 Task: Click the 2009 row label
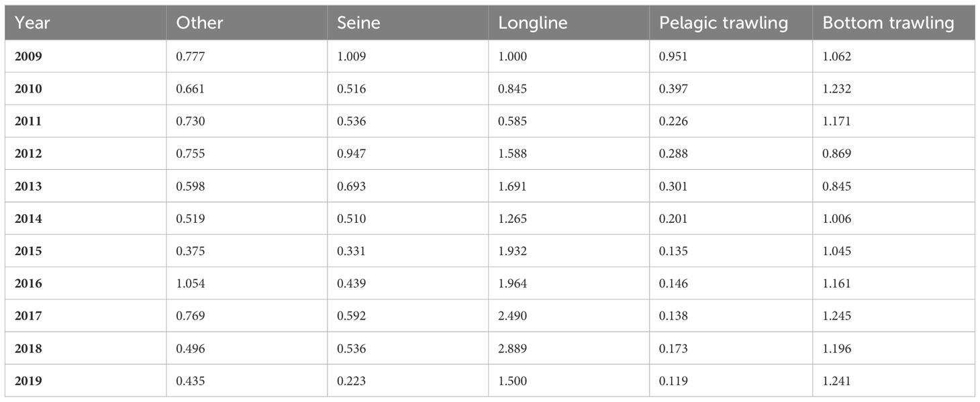(x=28, y=57)
